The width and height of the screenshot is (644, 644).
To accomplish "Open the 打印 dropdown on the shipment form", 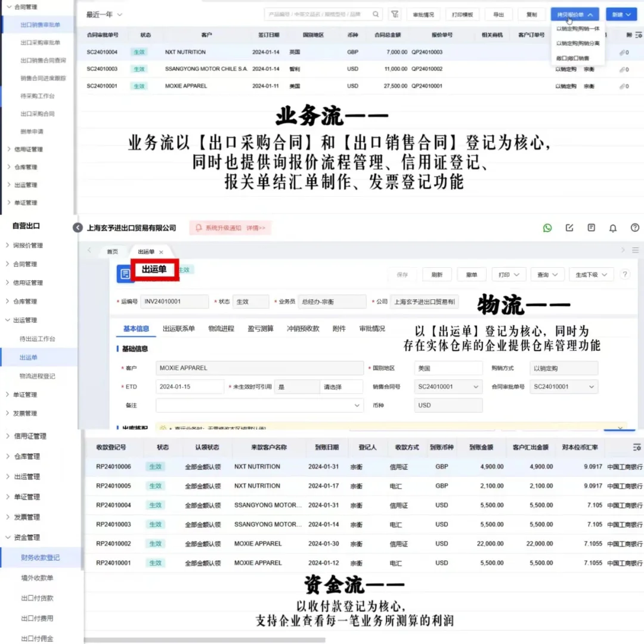I will click(x=509, y=274).
